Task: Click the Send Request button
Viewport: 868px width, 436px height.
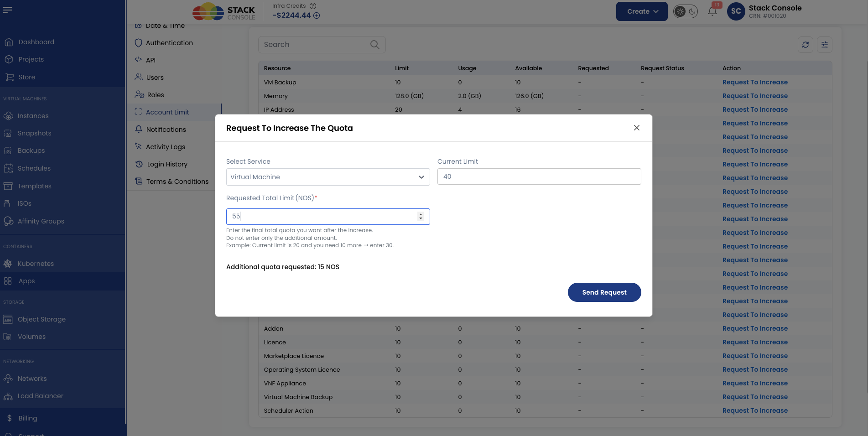Action: [604, 292]
